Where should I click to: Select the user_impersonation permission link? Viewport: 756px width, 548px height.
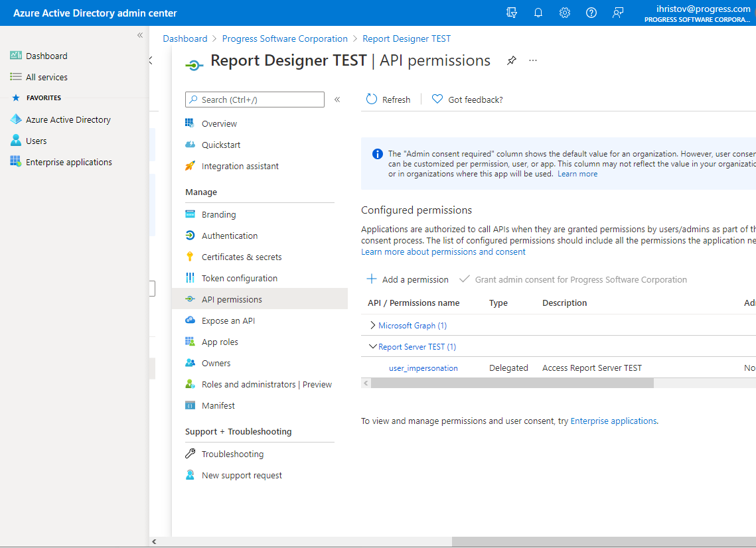(423, 368)
